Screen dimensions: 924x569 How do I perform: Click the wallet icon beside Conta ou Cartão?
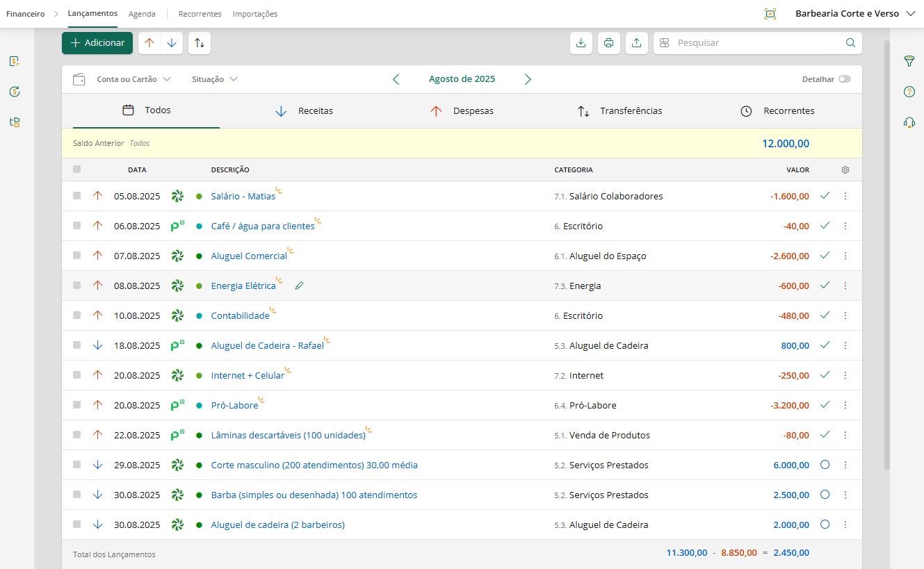click(79, 79)
